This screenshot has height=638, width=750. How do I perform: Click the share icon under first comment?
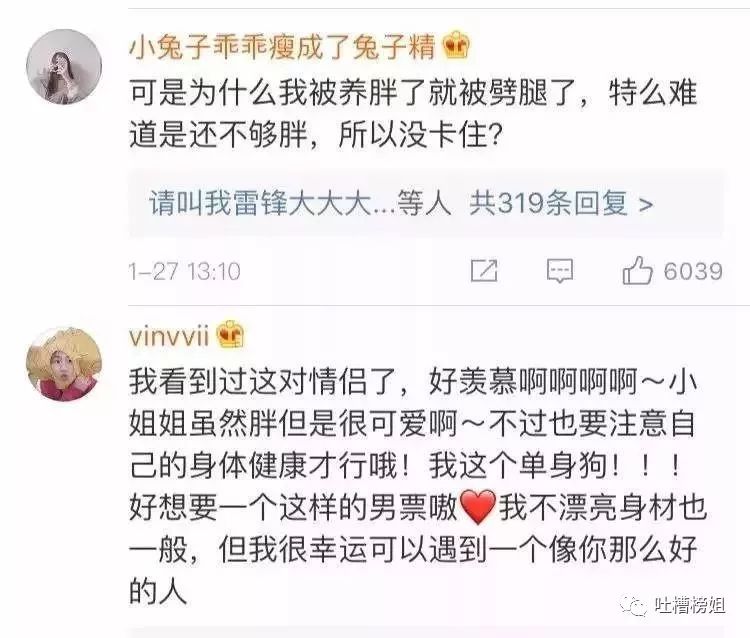click(x=484, y=271)
